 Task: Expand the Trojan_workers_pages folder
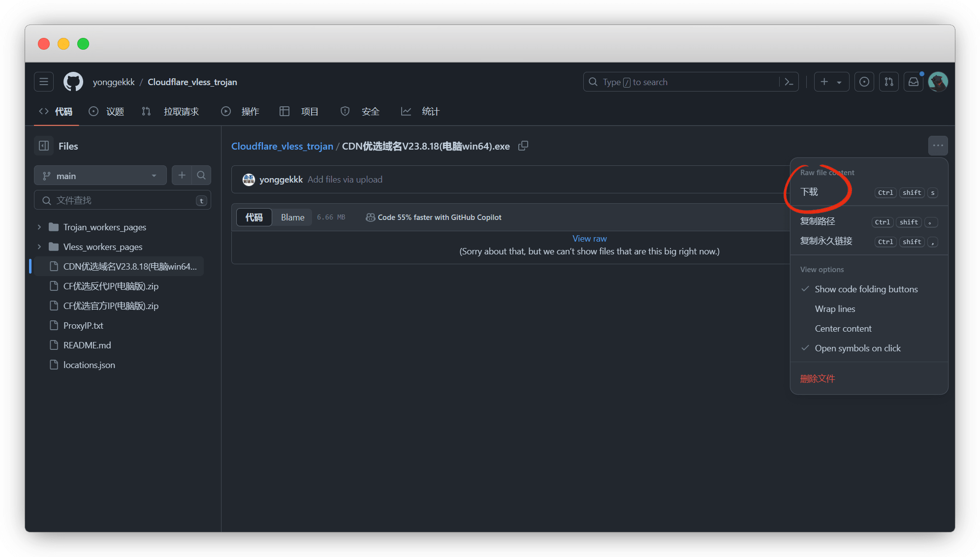tap(39, 227)
